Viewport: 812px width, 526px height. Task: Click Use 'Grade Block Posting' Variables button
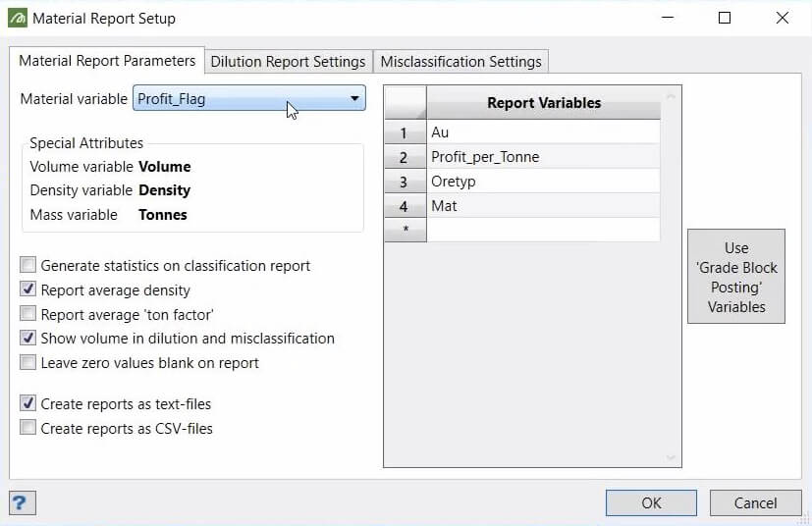pyautogui.click(x=735, y=277)
